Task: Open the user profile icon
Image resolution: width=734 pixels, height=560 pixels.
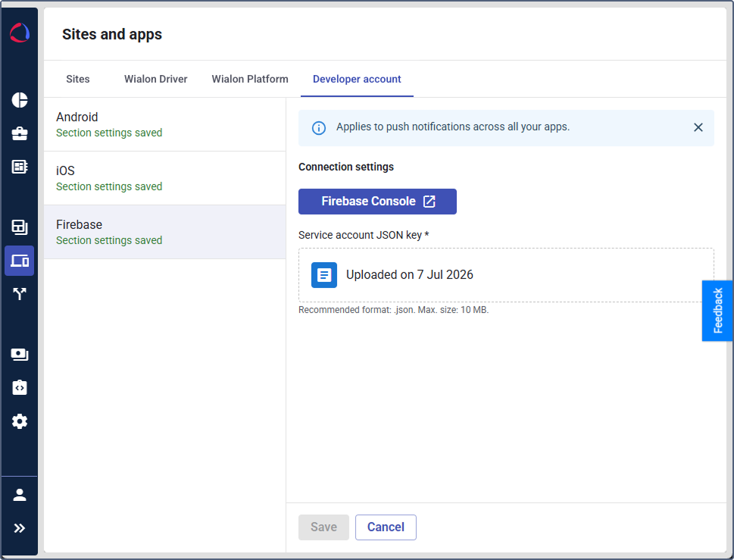Action: 20,495
